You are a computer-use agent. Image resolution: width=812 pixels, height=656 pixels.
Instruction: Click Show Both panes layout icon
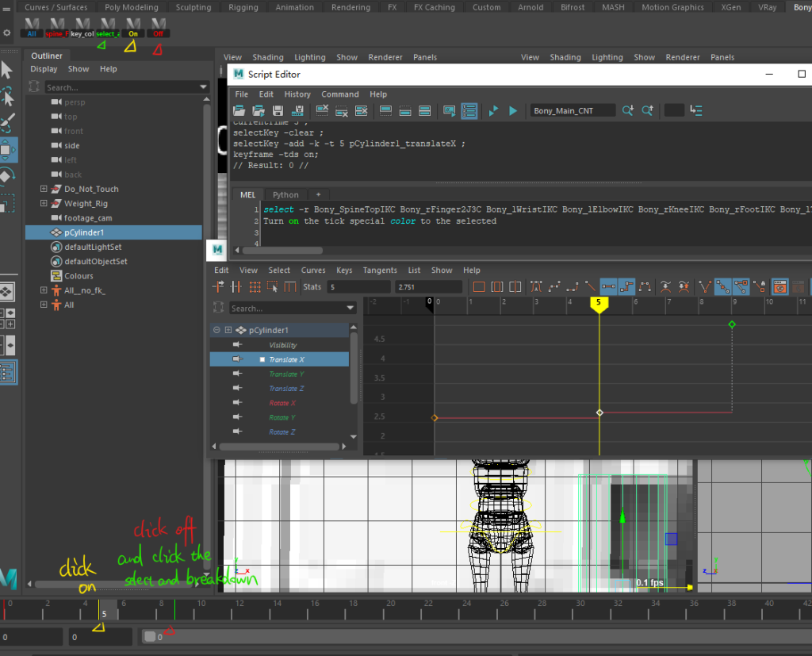pos(425,110)
